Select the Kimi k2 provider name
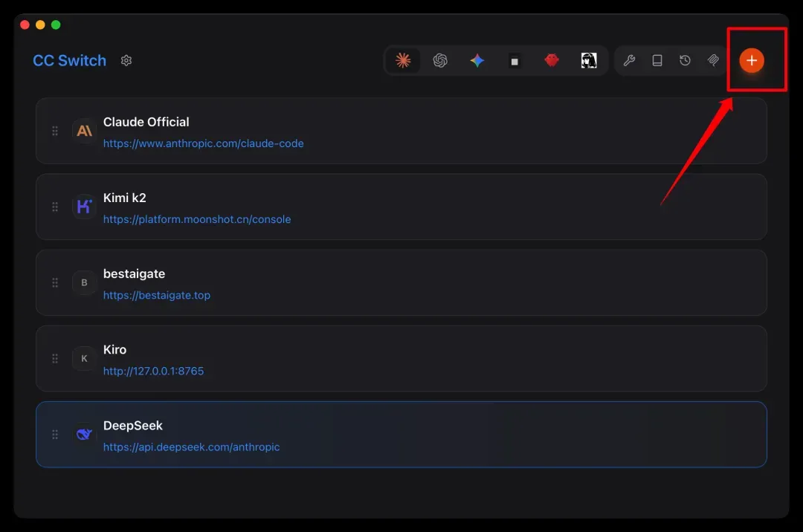 pyautogui.click(x=124, y=198)
